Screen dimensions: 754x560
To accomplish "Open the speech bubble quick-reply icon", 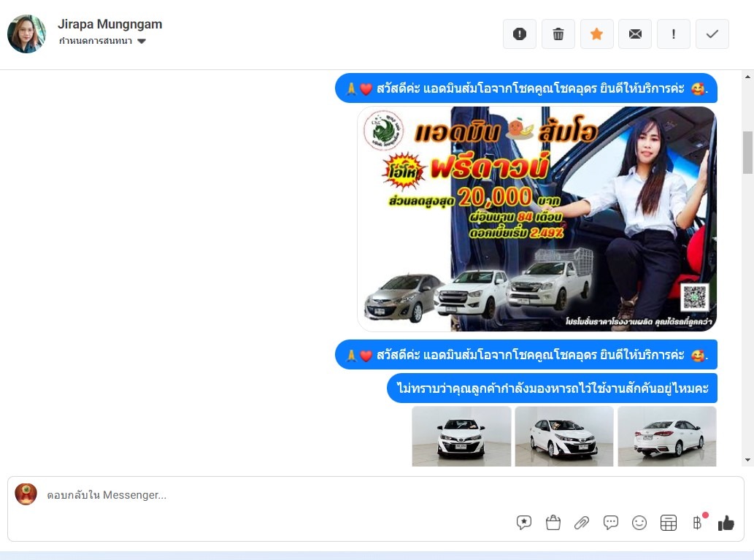I will [611, 523].
